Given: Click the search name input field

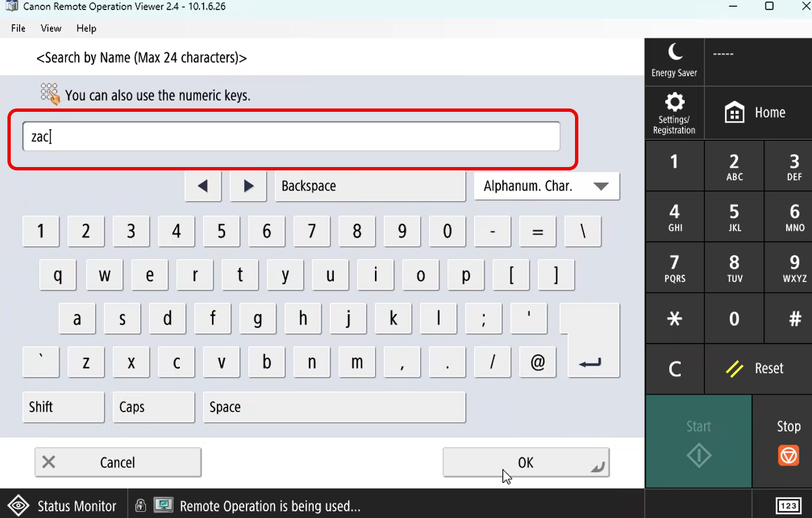Looking at the screenshot, I should pyautogui.click(x=292, y=137).
